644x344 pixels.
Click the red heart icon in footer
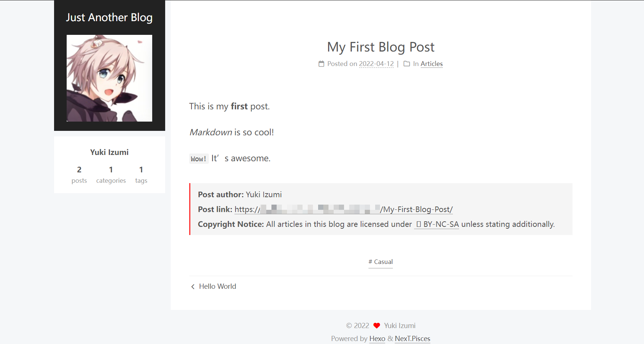click(377, 325)
